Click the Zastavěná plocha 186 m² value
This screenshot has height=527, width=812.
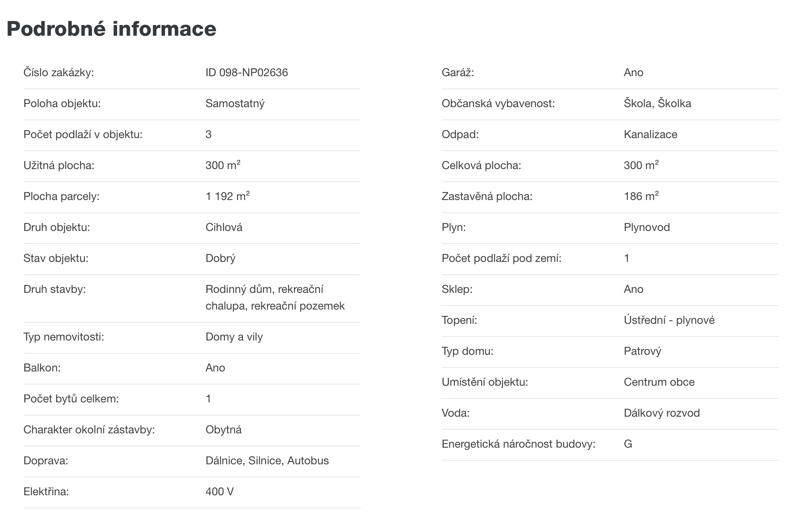pos(641,196)
